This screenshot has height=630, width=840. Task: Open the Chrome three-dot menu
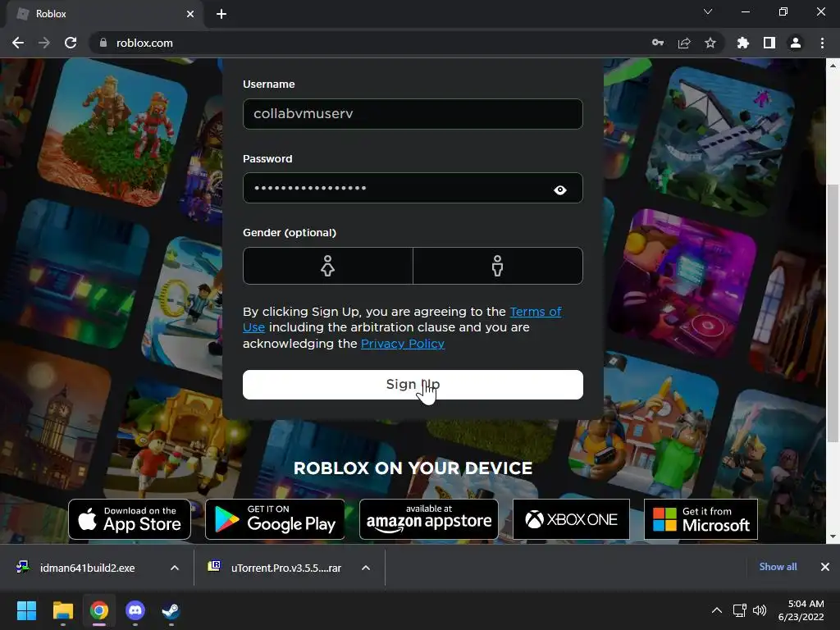(822, 43)
